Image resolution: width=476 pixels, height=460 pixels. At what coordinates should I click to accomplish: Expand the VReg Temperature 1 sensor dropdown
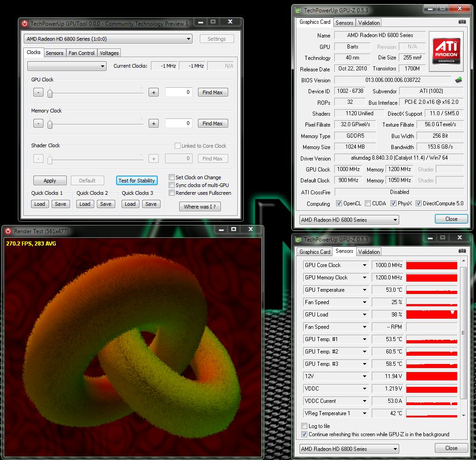coord(364,413)
